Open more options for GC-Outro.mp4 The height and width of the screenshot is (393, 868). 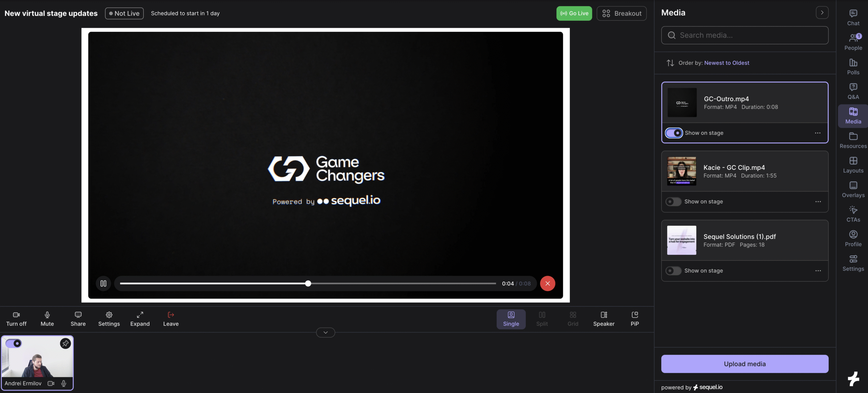pyautogui.click(x=817, y=133)
